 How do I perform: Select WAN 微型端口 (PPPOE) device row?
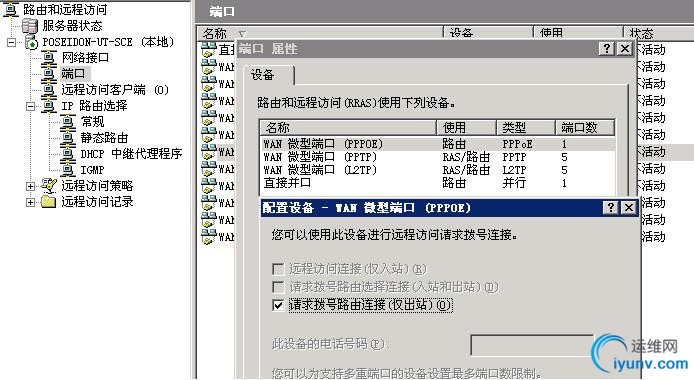pyautogui.click(x=437, y=144)
